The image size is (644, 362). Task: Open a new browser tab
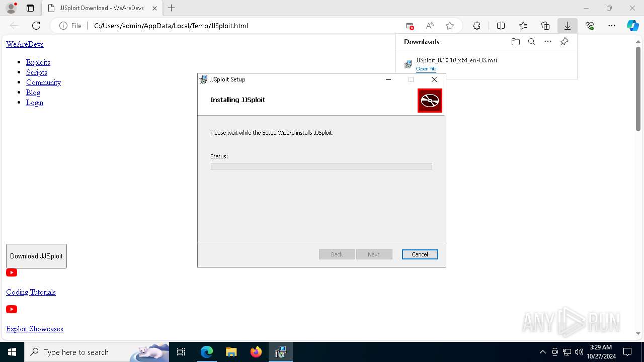(x=172, y=8)
